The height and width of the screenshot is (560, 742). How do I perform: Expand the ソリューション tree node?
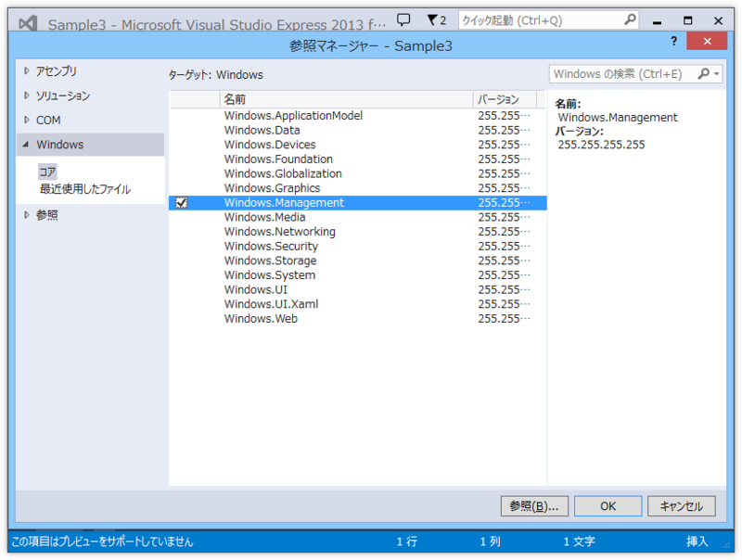27,95
